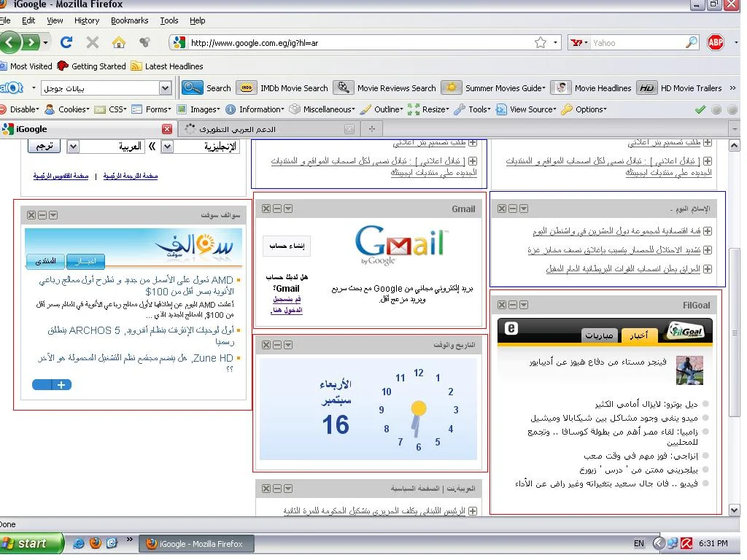This screenshot has width=747, height=560.
Task: Open the AMD news headline link
Action: (x=139, y=286)
